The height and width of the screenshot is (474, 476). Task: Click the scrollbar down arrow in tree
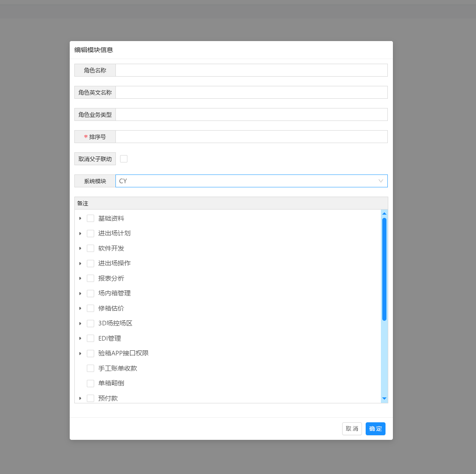click(x=384, y=398)
